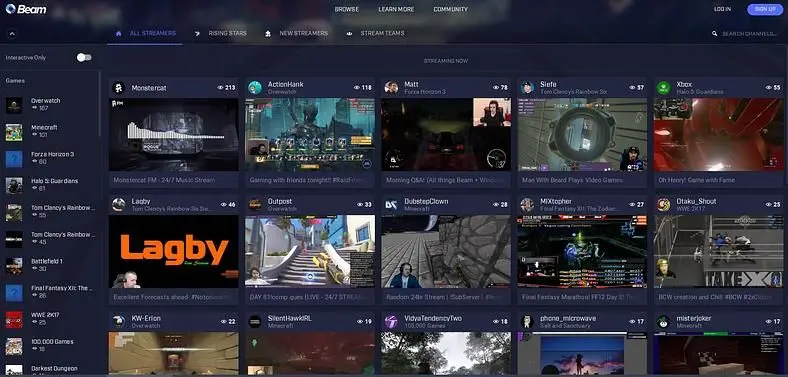Open Otaku_Shout's WWE 2K17 stream thumbnail
This screenshot has width=788, height=377.
click(x=719, y=251)
